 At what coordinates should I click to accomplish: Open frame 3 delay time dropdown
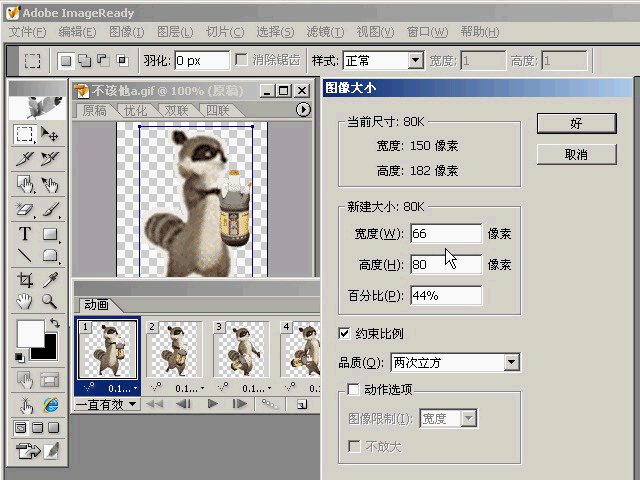coord(269,388)
